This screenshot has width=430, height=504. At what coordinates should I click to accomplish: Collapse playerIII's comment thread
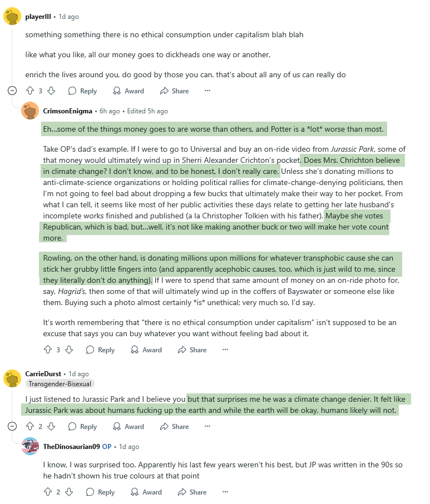click(13, 91)
